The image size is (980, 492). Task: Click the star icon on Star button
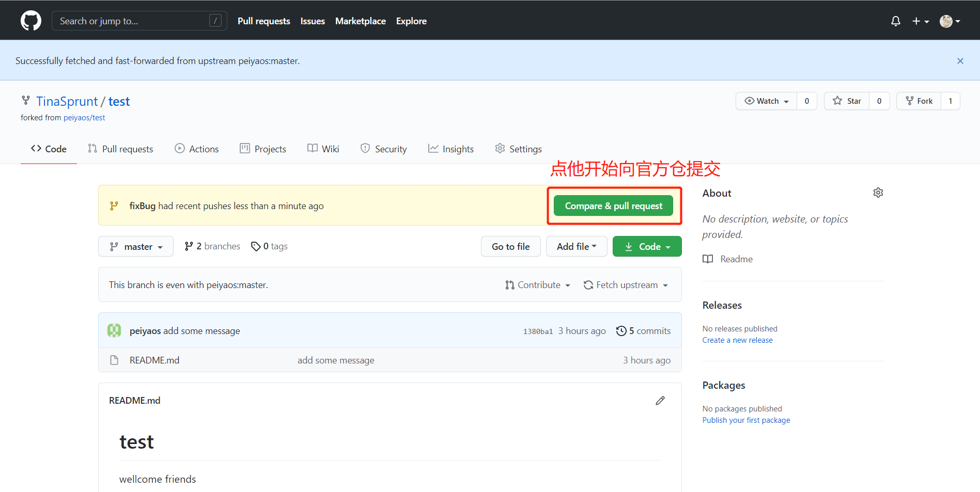(837, 101)
